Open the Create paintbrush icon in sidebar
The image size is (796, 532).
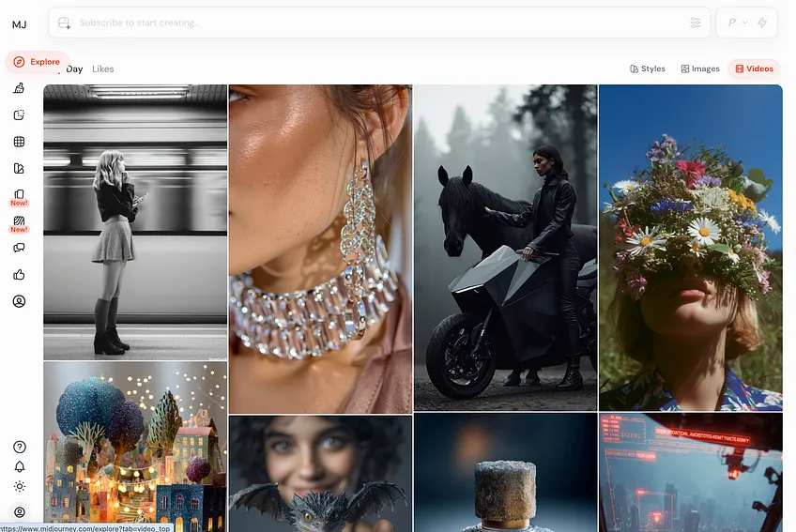(x=19, y=89)
